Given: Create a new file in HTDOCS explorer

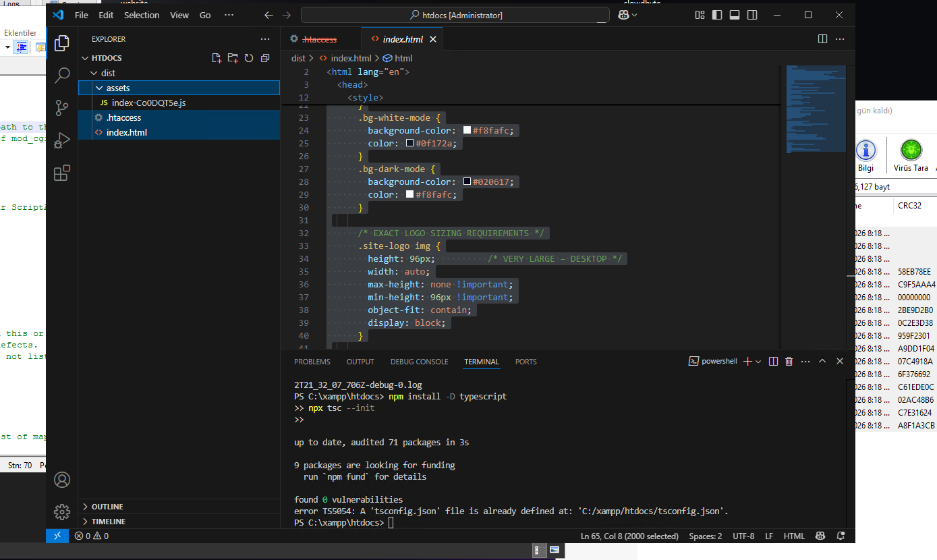Looking at the screenshot, I should [217, 58].
